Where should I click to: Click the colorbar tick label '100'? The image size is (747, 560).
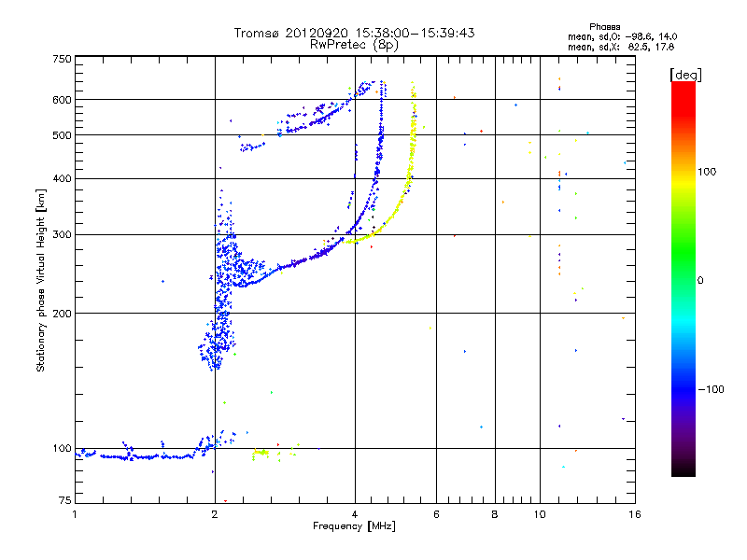[707, 172]
